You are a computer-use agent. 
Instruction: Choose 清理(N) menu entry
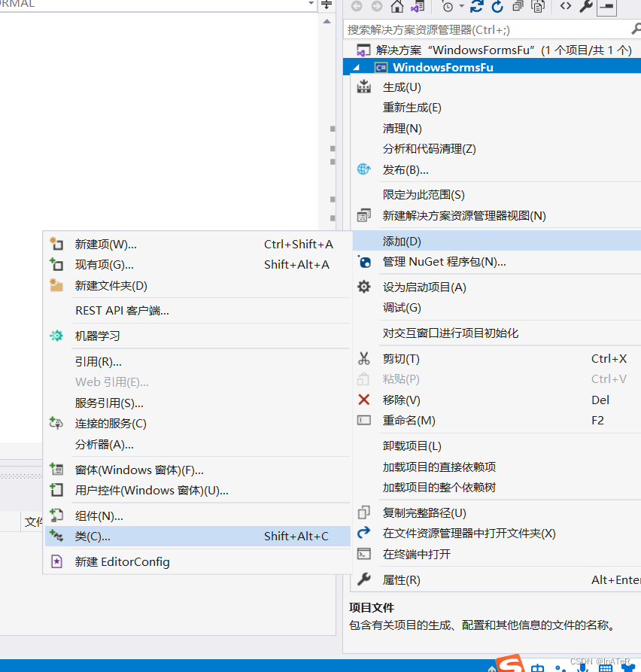tap(497, 129)
